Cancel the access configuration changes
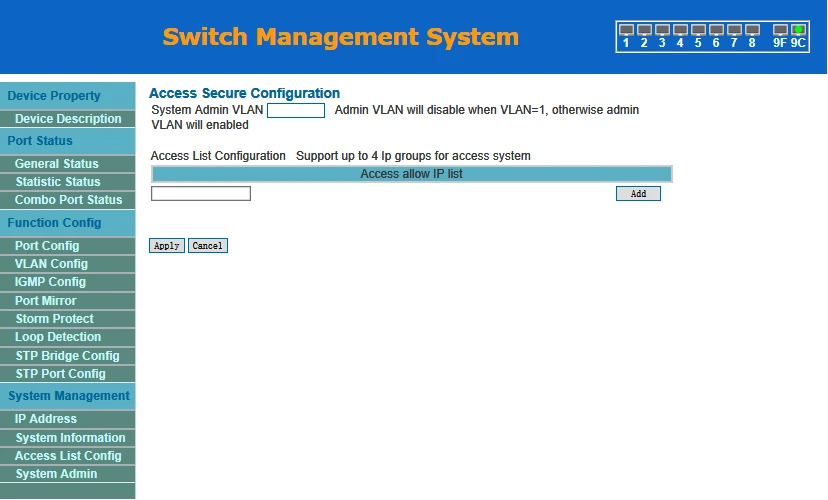The image size is (828, 500). click(x=208, y=246)
